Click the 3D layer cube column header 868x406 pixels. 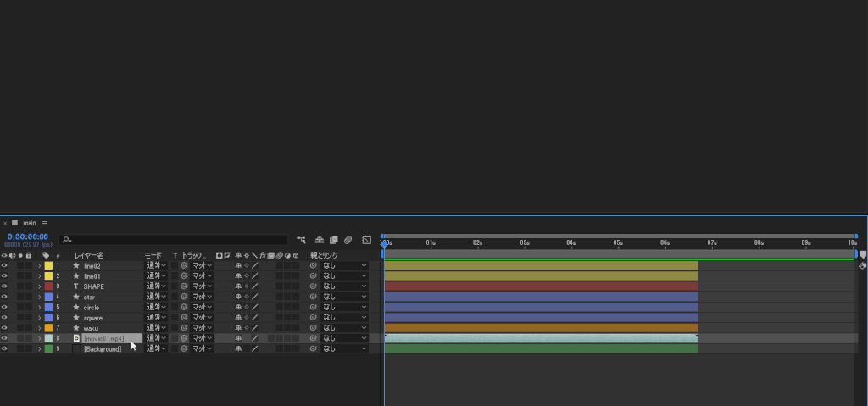click(296, 255)
